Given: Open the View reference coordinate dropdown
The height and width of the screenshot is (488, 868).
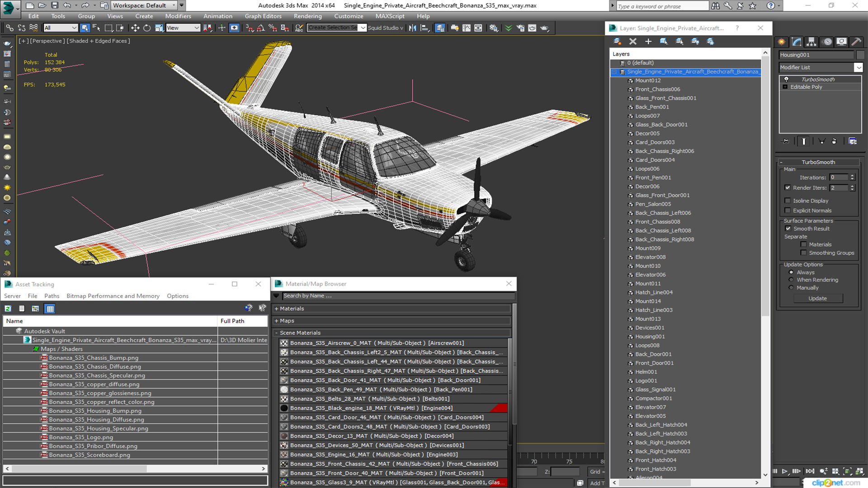Looking at the screenshot, I should coord(183,28).
